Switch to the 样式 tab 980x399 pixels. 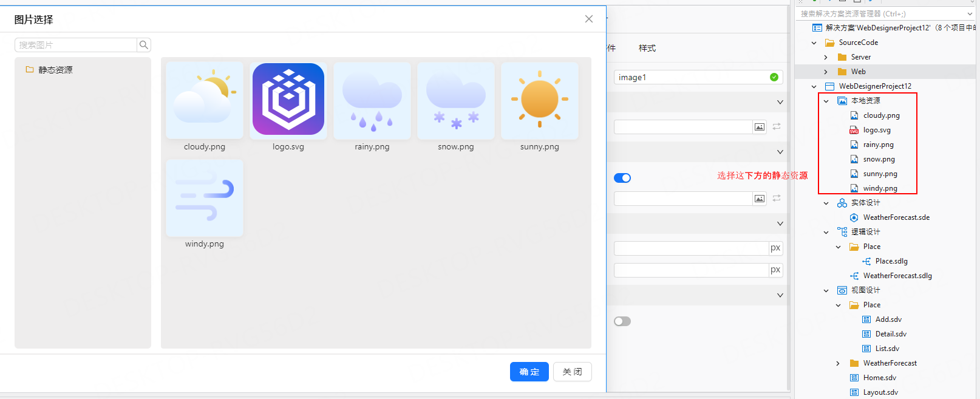point(647,48)
